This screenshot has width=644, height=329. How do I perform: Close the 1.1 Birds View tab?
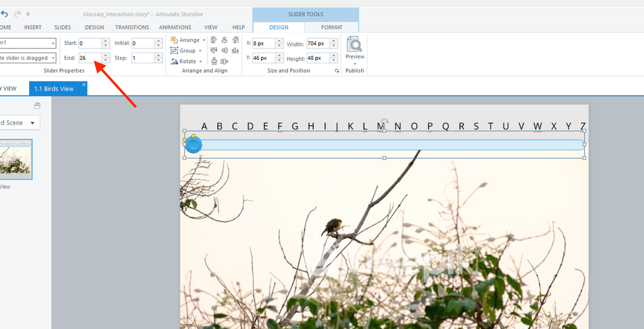[x=84, y=85]
